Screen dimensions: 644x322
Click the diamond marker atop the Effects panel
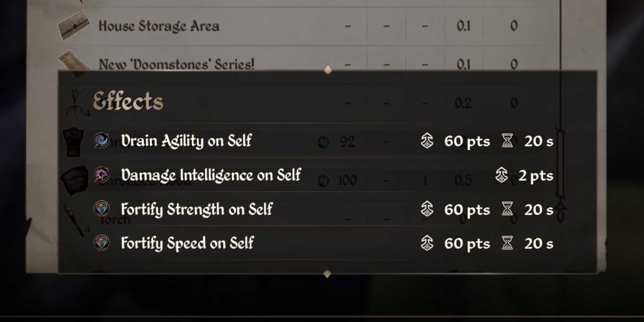point(327,71)
